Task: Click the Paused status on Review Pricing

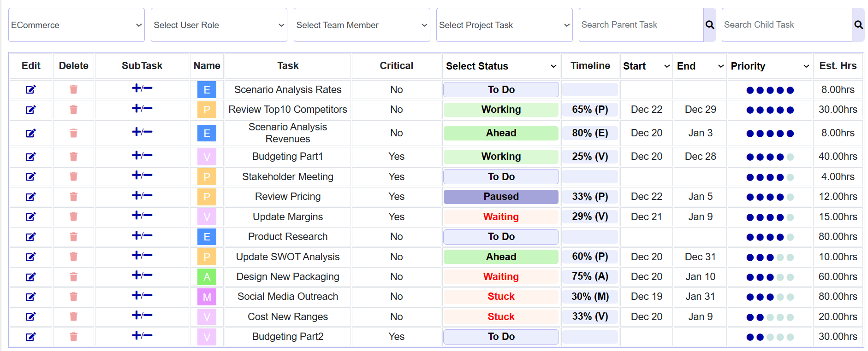Action: pyautogui.click(x=501, y=197)
